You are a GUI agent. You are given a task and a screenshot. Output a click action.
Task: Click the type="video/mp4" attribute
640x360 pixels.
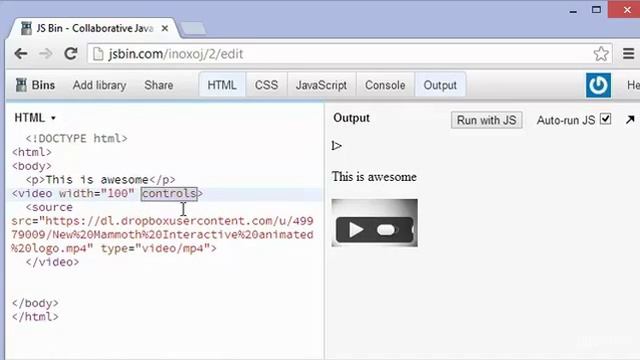(155, 248)
